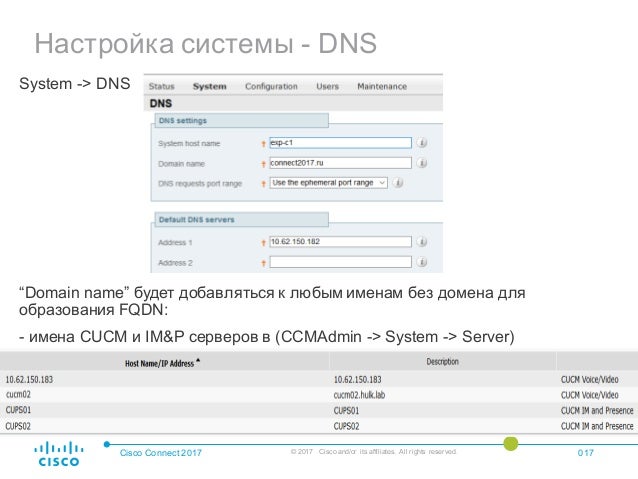Open the Status menu tab
This screenshot has height=479, width=638.
click(162, 86)
